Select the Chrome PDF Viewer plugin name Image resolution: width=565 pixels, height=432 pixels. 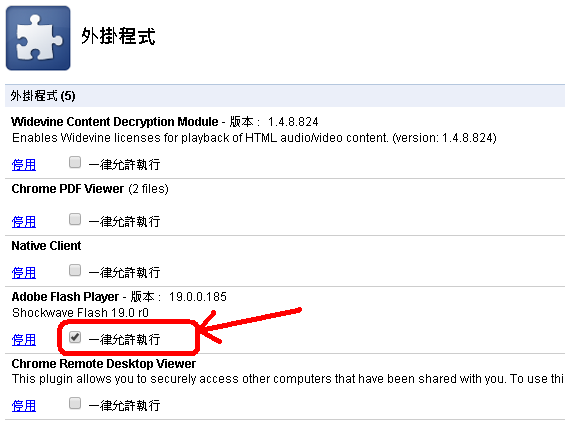68,189
